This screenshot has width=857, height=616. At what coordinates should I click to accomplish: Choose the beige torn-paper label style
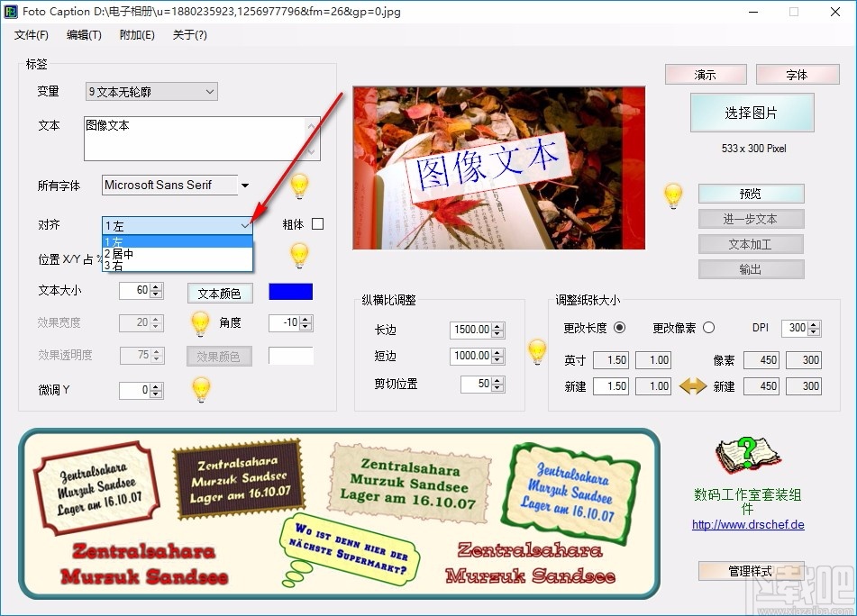(409, 485)
